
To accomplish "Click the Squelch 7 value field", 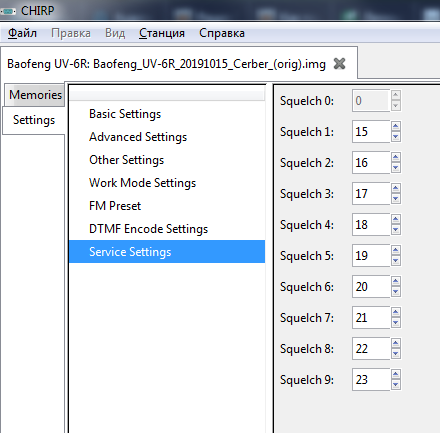I will [371, 318].
